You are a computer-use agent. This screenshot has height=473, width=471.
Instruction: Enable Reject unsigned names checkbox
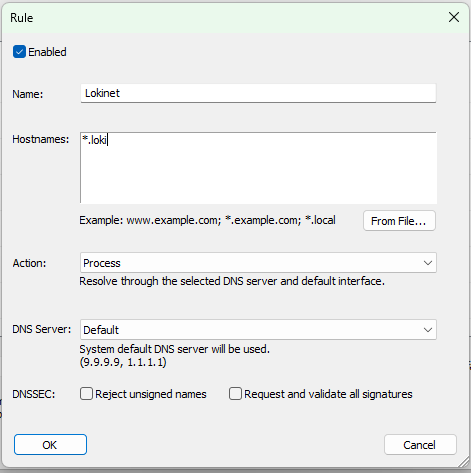tap(86, 394)
